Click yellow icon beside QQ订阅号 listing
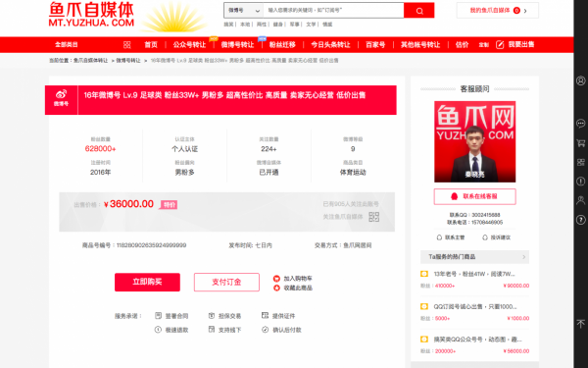 click(x=424, y=307)
